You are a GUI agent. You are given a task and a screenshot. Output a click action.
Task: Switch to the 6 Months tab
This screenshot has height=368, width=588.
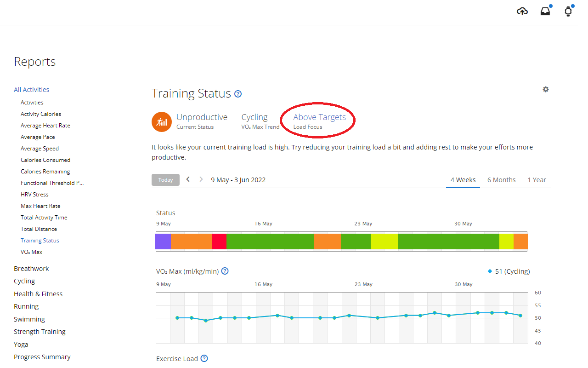502,180
